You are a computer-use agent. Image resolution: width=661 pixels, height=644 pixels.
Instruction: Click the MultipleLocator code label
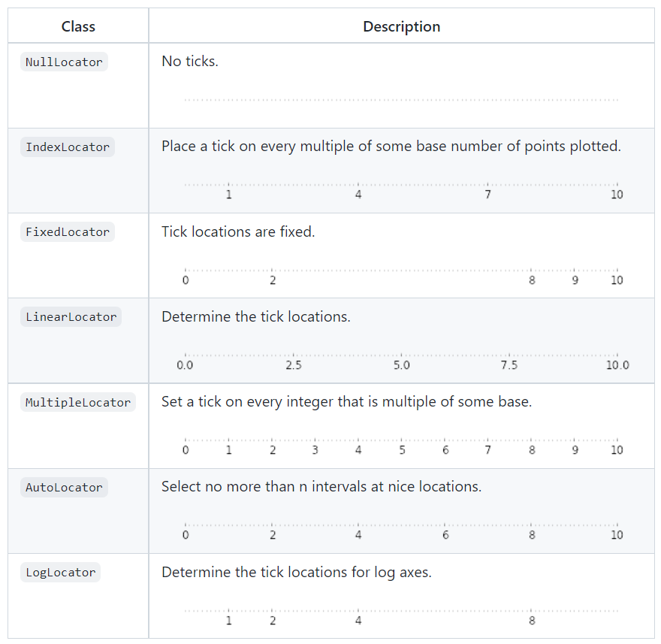[78, 402]
